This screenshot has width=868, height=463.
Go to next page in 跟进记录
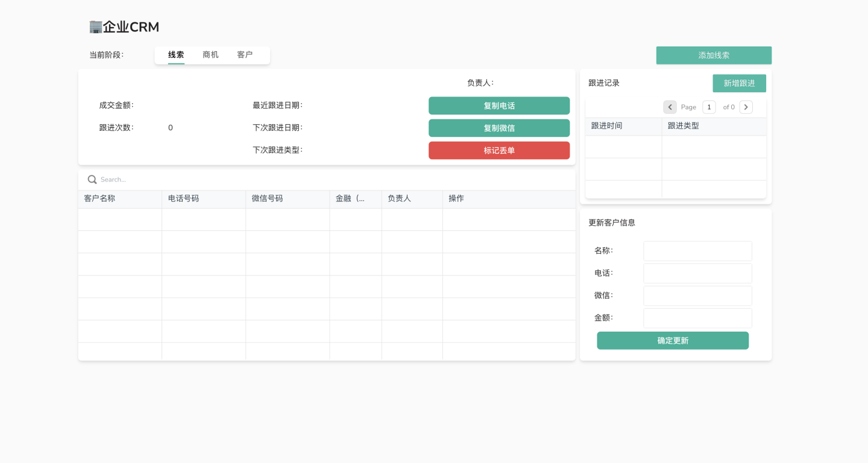(x=746, y=107)
